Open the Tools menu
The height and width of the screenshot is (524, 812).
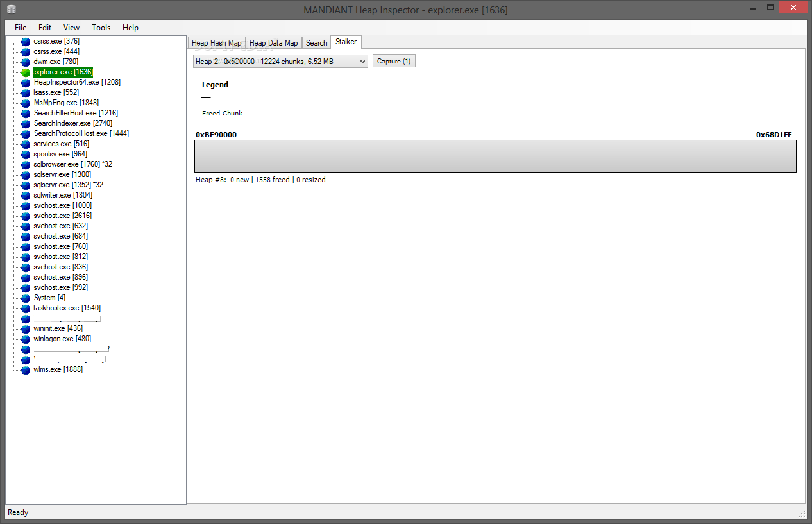(101, 28)
